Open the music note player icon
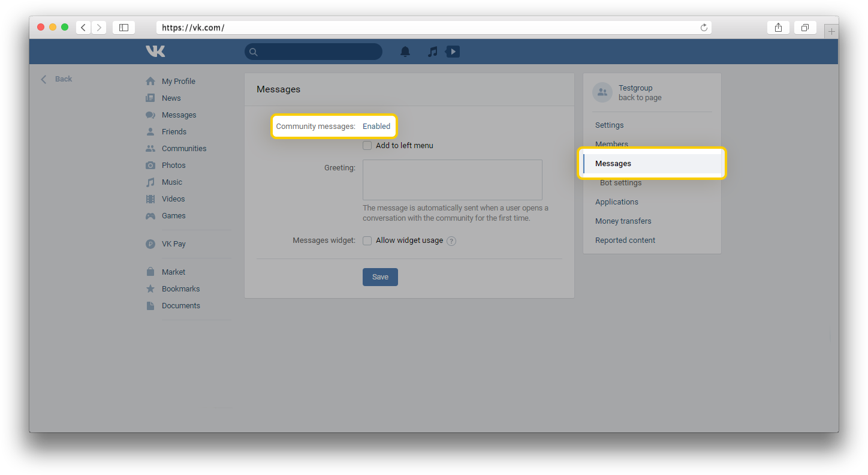Image resolution: width=868 pixels, height=475 pixels. pyautogui.click(x=432, y=52)
